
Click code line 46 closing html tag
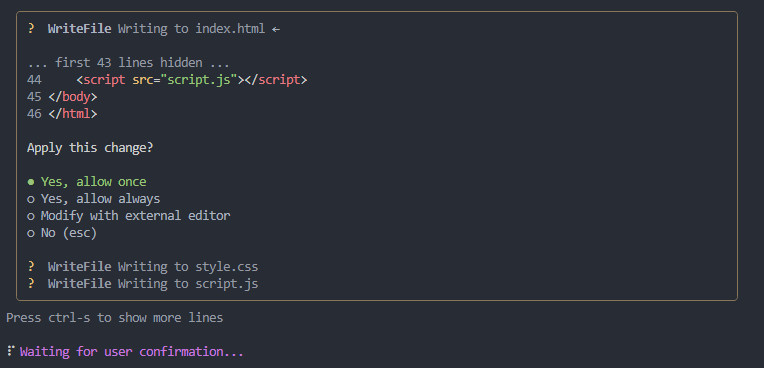tap(62, 114)
